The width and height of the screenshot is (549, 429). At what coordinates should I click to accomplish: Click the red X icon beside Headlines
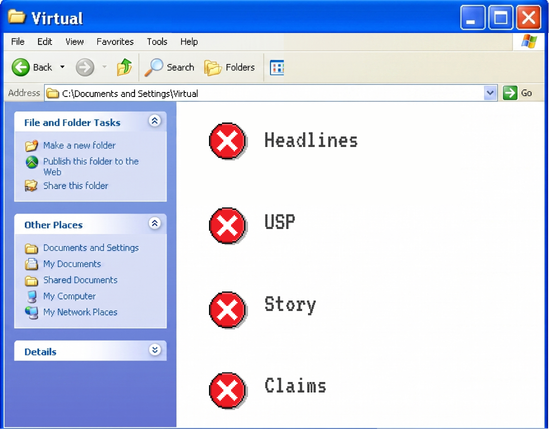coord(227,141)
